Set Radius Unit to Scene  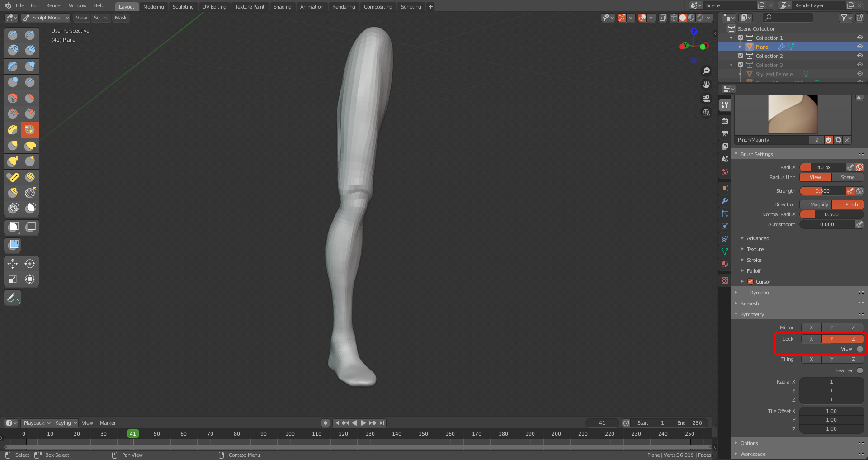click(848, 177)
